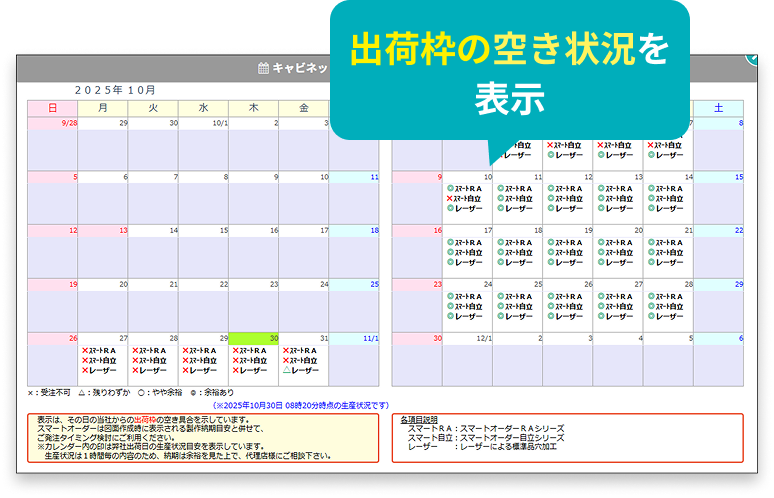Click the circle beside スマート自立 on November 18
Viewport: 774px width, 498px height.
(501, 252)
